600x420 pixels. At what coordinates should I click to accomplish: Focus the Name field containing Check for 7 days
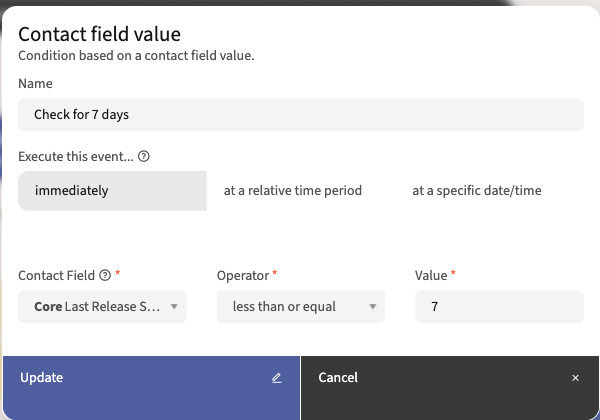click(x=300, y=114)
